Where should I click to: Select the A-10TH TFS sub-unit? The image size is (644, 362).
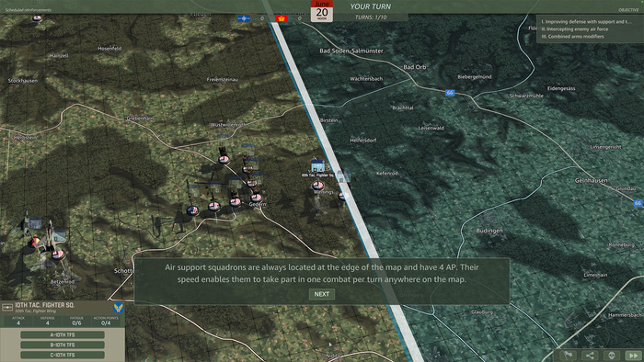click(x=63, y=335)
